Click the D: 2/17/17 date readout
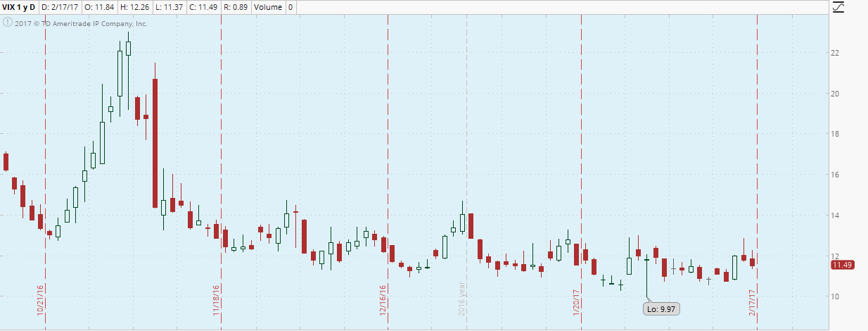868x331 pixels. tap(60, 6)
